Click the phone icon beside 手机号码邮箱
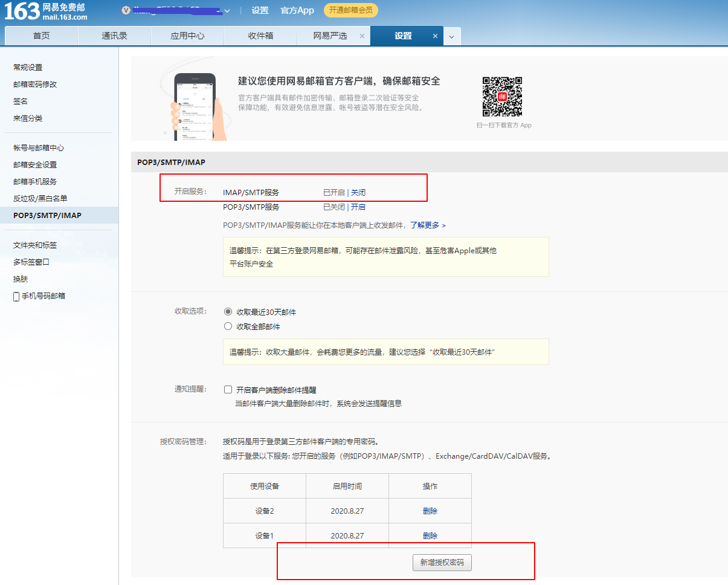 point(16,297)
